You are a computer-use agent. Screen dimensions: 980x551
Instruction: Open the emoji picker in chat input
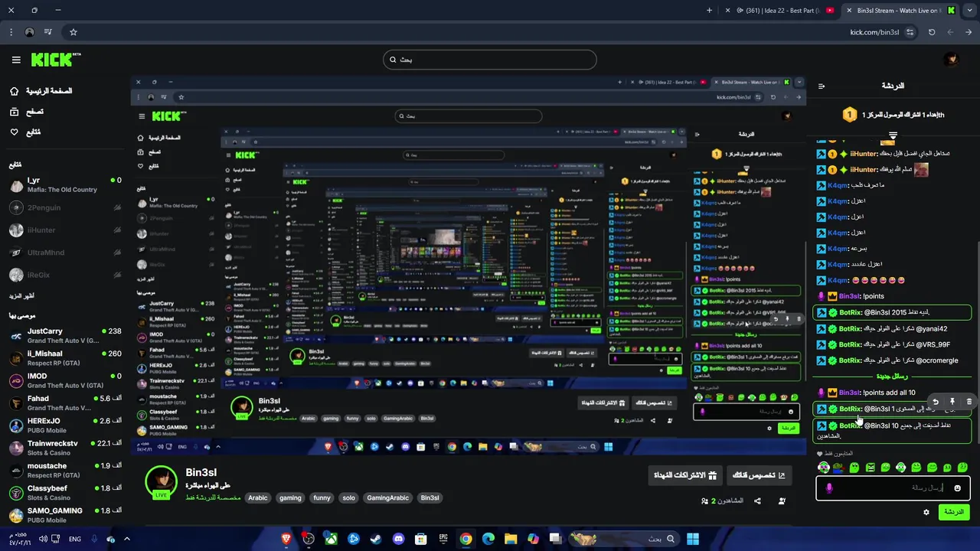[957, 487]
